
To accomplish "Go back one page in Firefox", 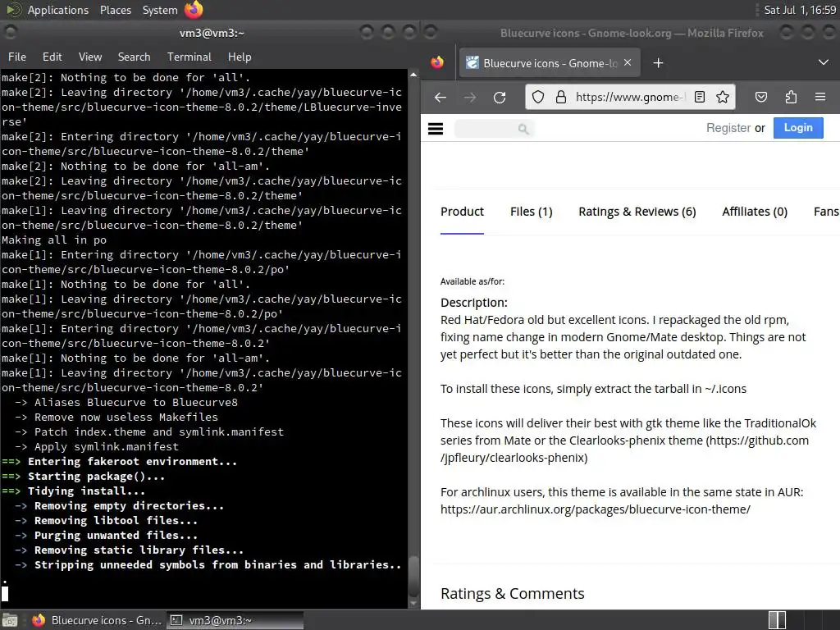I will coord(441,97).
